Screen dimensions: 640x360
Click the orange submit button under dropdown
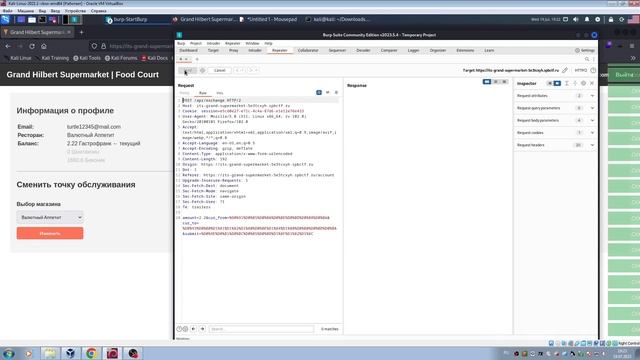50,233
